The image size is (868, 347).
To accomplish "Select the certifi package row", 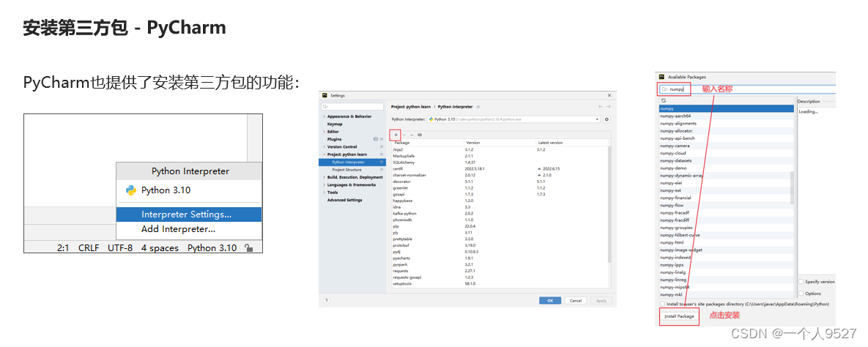I will pyautogui.click(x=500, y=168).
